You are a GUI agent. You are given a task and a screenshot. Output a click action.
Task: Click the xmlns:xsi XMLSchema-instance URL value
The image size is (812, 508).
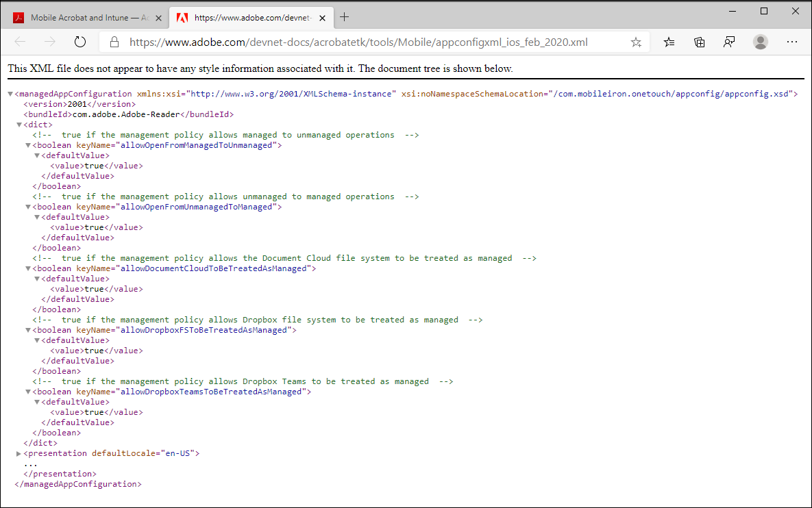point(291,94)
